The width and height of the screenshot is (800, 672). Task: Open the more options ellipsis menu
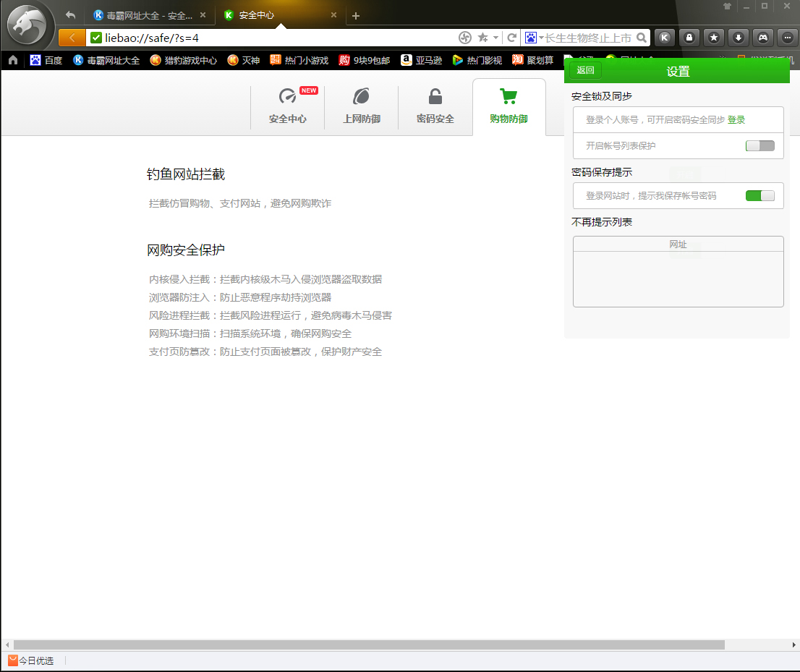tap(787, 37)
